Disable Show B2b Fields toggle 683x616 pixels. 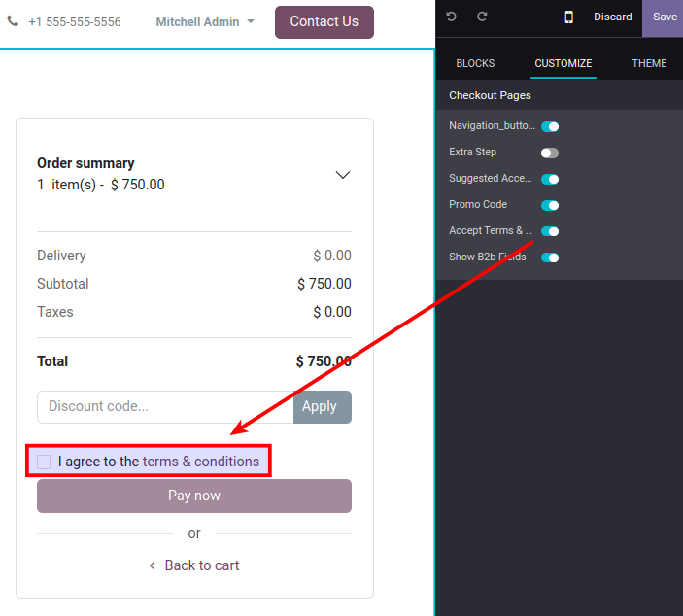[x=550, y=257]
